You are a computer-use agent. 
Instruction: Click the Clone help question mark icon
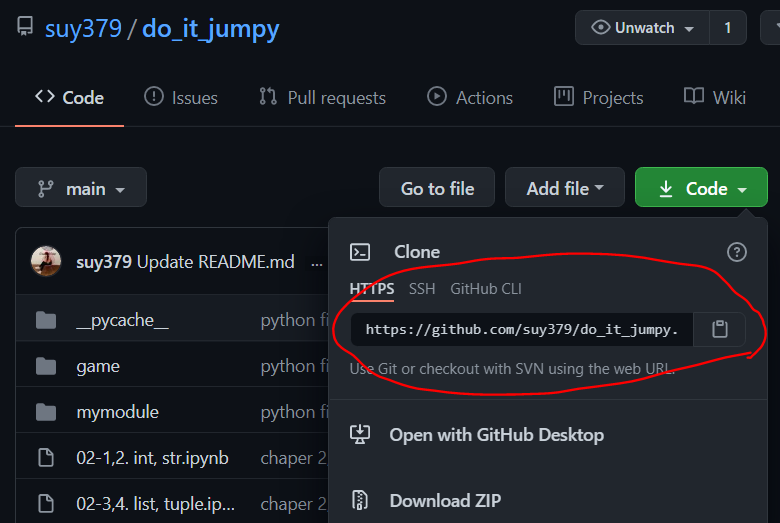(736, 252)
